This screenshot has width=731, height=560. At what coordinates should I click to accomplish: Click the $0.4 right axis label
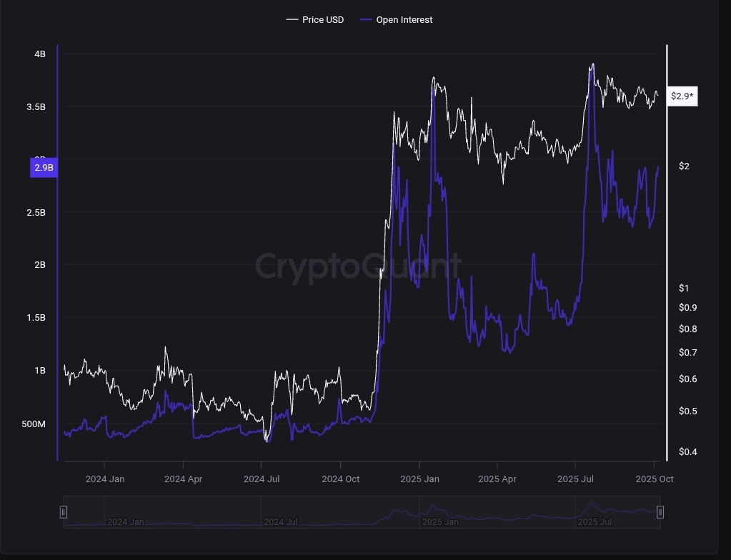[x=687, y=451]
